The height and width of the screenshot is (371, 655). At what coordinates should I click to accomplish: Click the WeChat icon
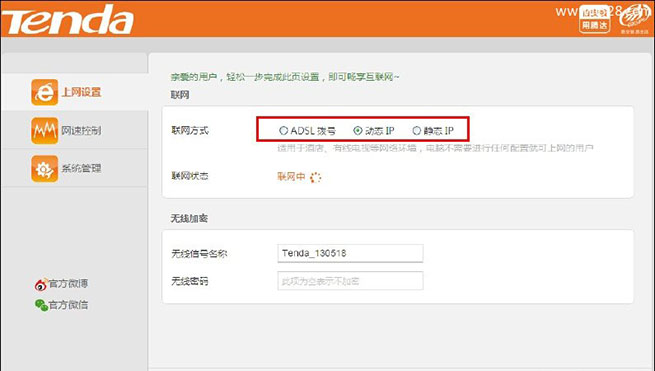41,305
